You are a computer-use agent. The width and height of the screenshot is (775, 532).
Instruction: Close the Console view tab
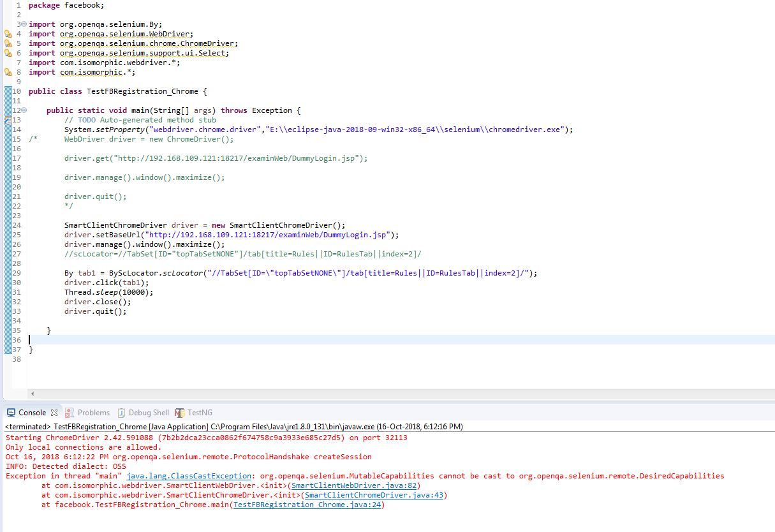click(x=54, y=413)
